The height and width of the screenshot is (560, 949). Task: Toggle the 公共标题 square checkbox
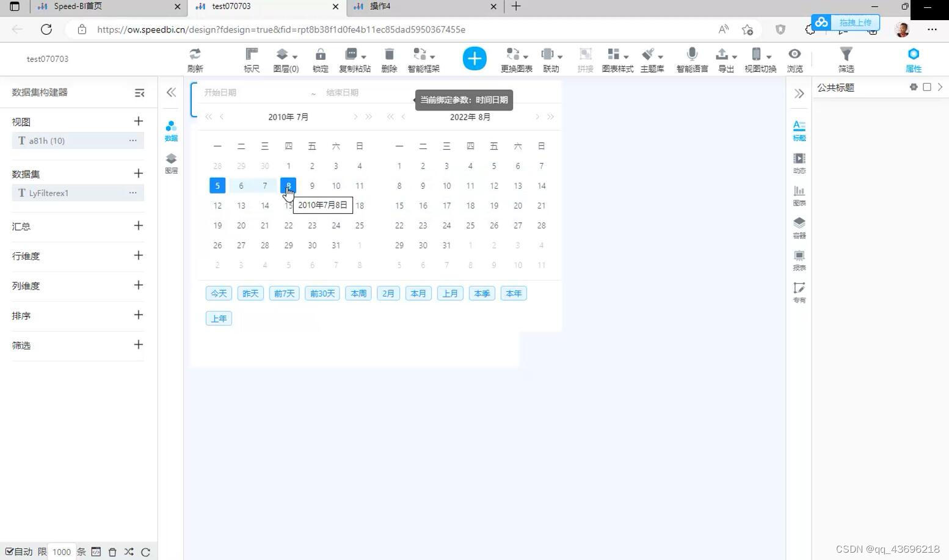pyautogui.click(x=927, y=87)
